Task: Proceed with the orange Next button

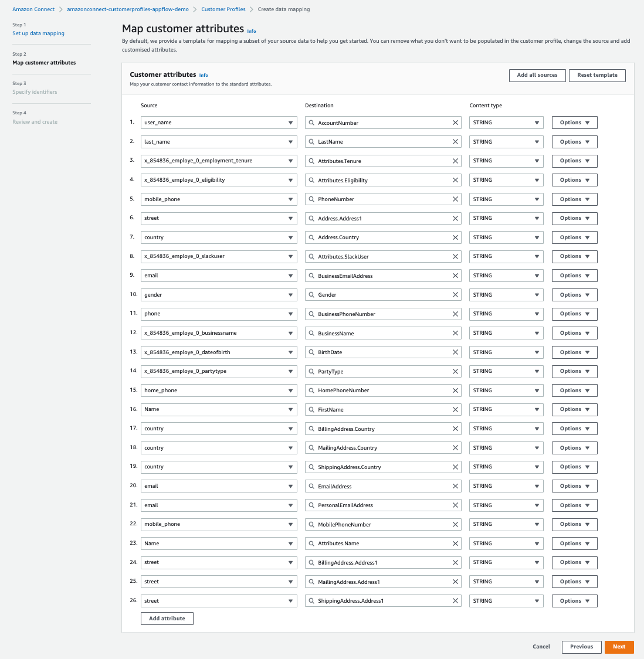Action: (619, 647)
